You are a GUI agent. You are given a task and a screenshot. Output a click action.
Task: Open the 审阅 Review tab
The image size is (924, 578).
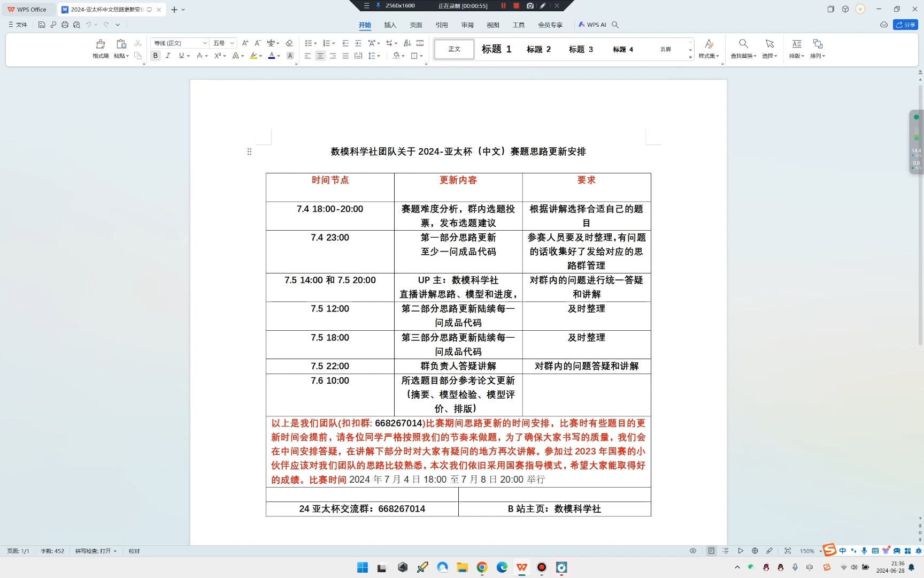pos(467,25)
